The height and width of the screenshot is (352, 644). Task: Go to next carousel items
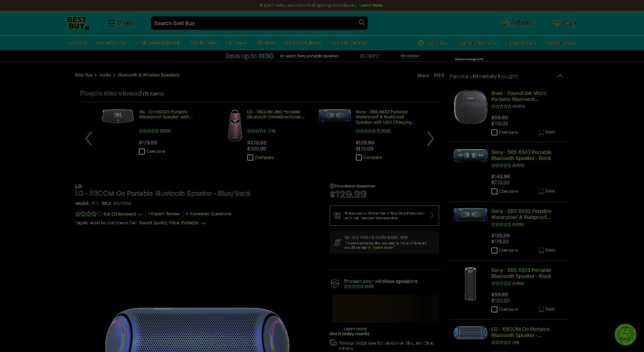(x=431, y=138)
